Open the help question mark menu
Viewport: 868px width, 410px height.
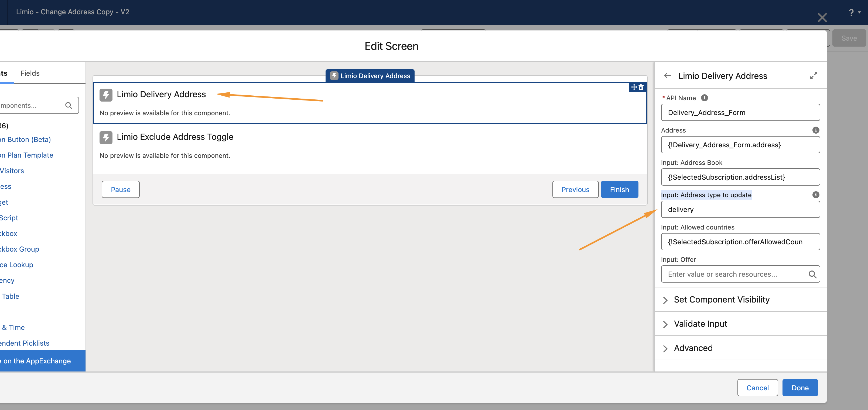(852, 12)
